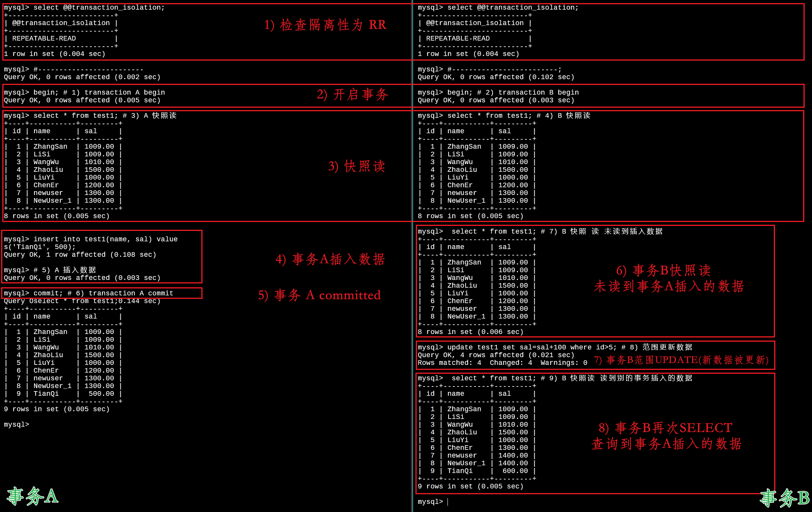This screenshot has height=512, width=812.
Task: Click the red '检查隔离性为 RR' annotation
Action: tap(325, 25)
